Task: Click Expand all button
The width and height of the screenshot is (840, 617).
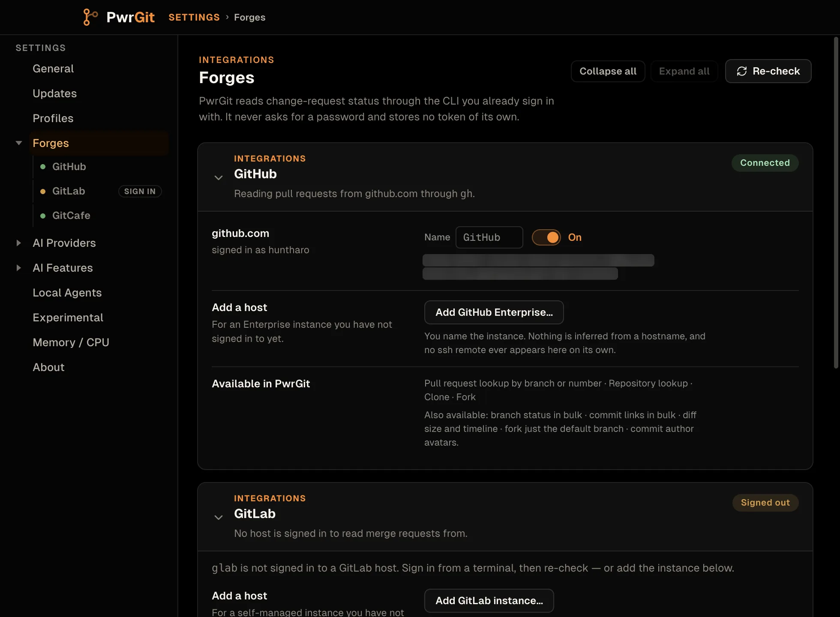Action: coord(684,71)
